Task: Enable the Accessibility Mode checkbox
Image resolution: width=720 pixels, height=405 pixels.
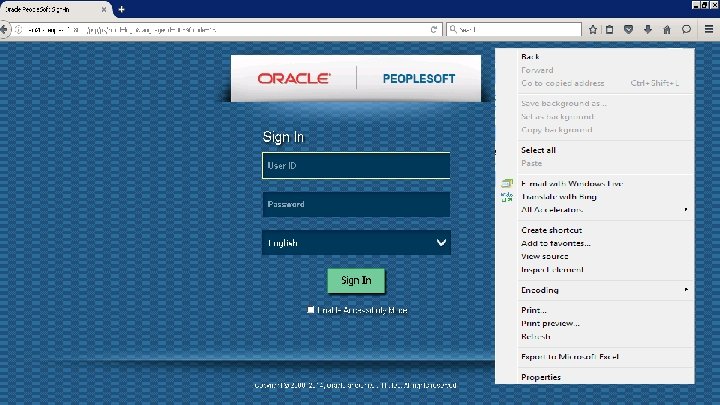Action: 311,310
